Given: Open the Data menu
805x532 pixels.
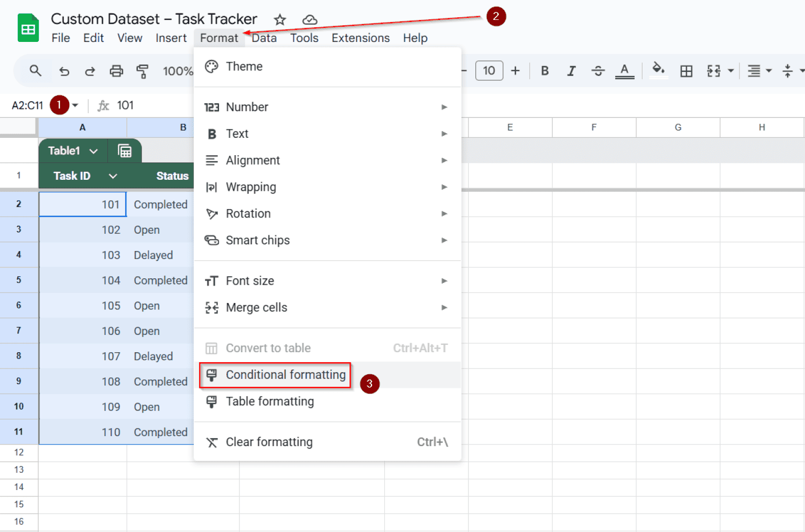Looking at the screenshot, I should click(x=264, y=38).
